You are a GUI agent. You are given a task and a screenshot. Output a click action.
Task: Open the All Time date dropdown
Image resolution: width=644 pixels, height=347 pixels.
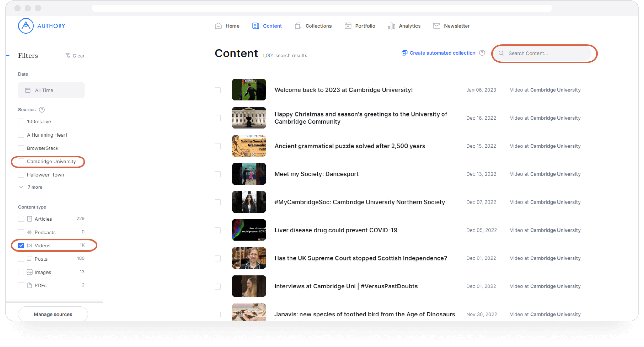pos(51,90)
